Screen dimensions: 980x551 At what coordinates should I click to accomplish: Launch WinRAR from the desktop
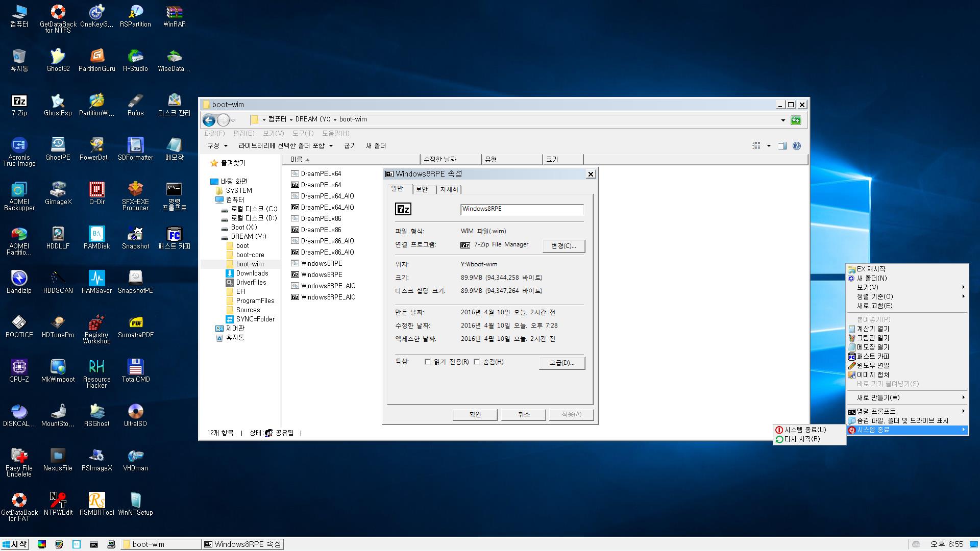(x=174, y=16)
